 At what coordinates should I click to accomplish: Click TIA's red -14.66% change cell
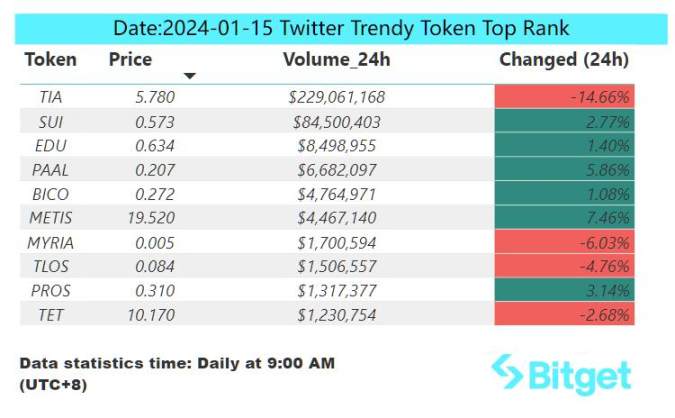(565, 97)
